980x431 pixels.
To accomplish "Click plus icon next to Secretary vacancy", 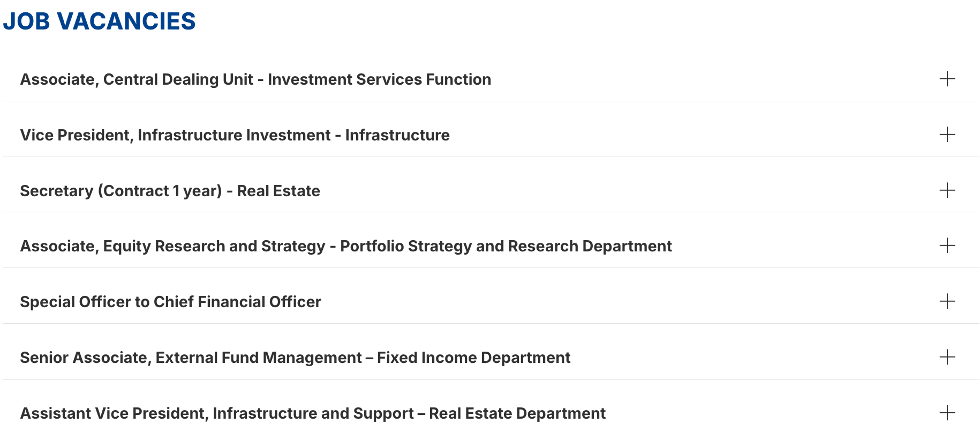I will 947,190.
